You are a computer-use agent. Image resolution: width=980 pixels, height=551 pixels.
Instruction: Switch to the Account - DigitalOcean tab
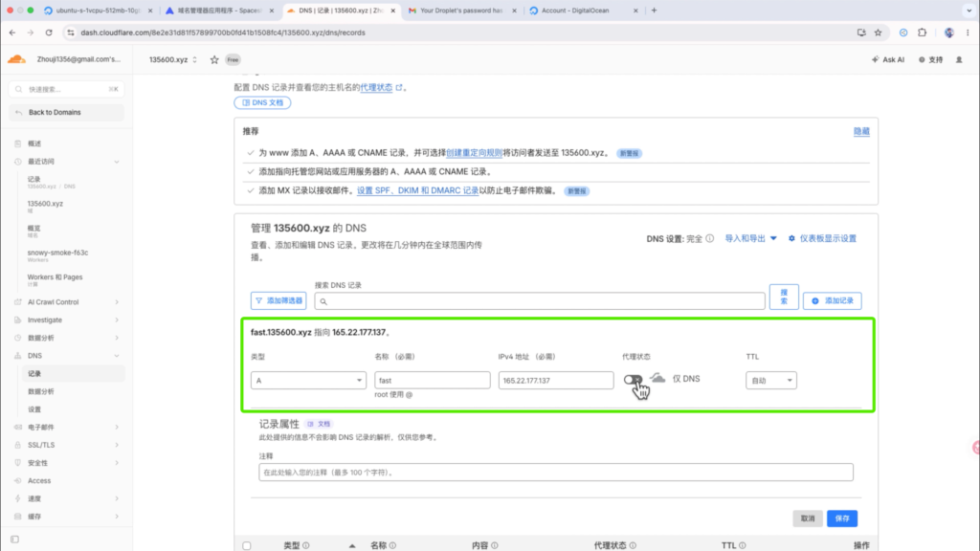(583, 10)
